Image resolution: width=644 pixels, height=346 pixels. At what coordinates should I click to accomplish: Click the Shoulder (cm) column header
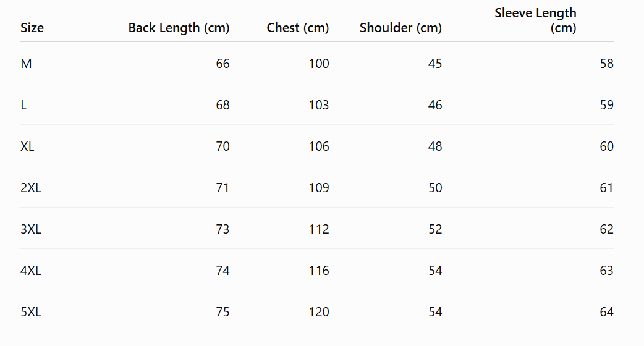point(401,28)
